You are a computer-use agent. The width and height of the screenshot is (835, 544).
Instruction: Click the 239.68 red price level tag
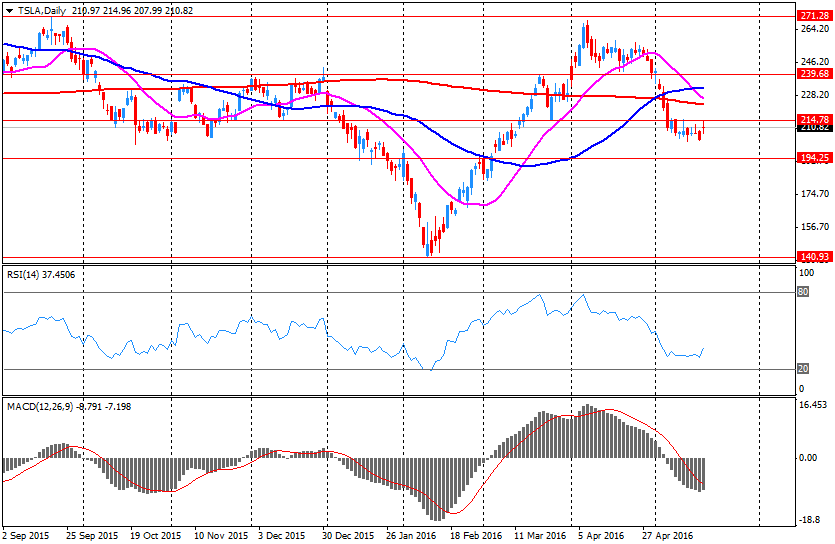tap(815, 74)
